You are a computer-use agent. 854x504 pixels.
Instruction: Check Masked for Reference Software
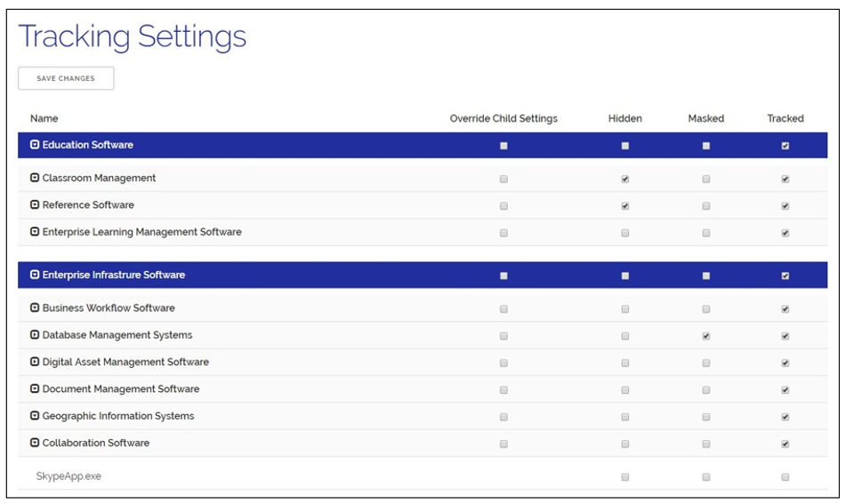pyautogui.click(x=706, y=206)
